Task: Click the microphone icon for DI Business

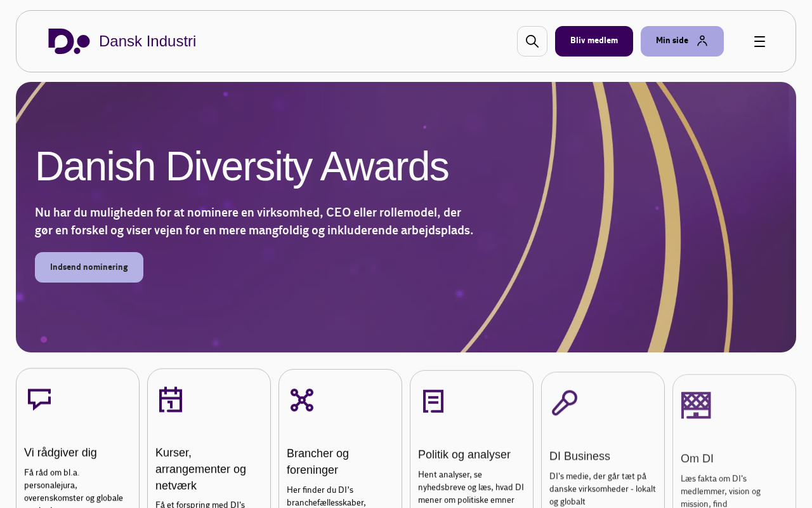Action: pos(565,403)
